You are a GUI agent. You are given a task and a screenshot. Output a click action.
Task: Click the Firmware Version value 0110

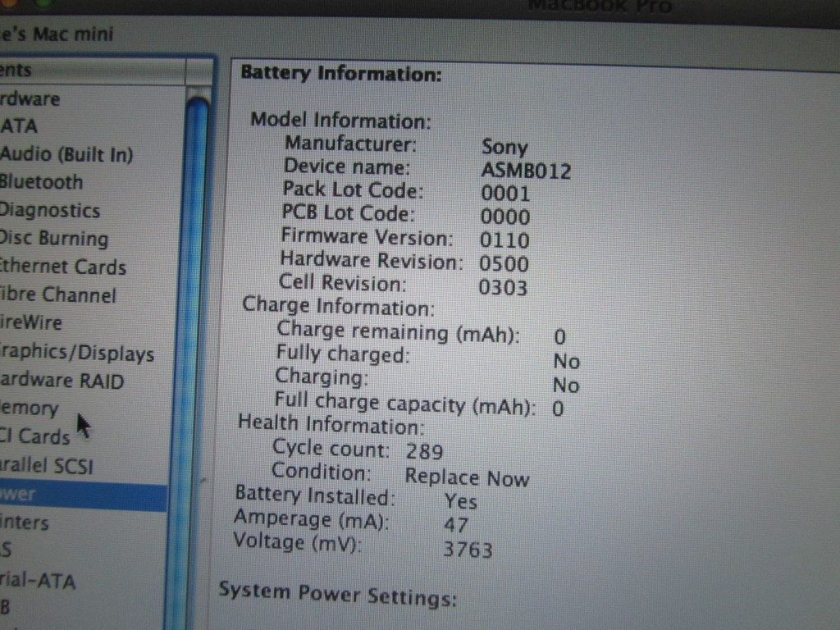click(x=504, y=240)
